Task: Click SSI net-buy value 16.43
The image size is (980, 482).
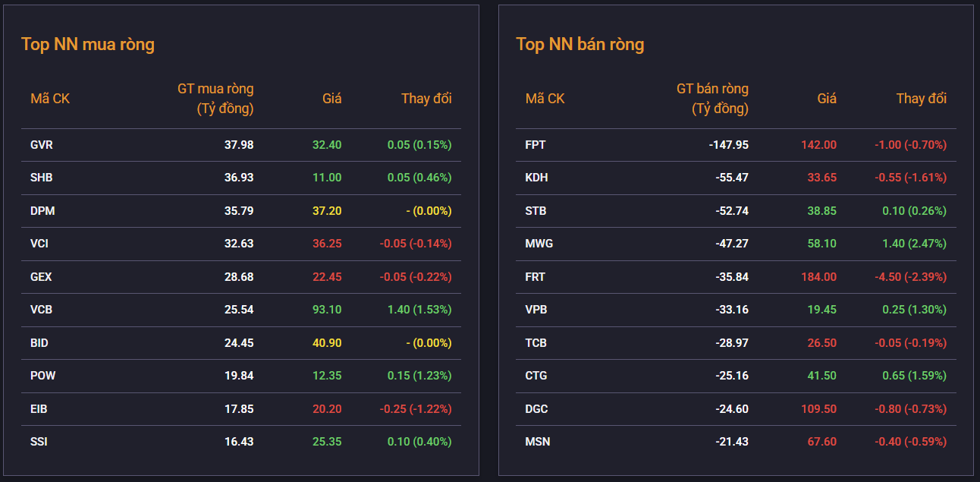Action: click(x=239, y=442)
